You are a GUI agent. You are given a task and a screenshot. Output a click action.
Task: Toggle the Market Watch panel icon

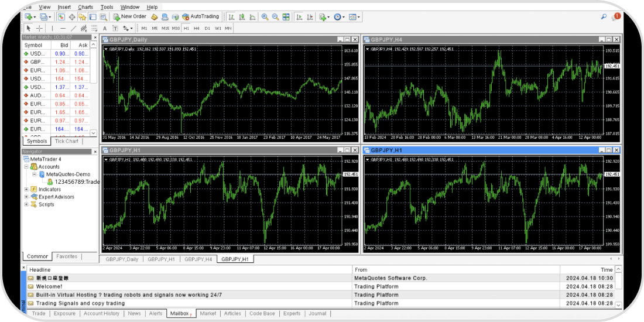61,17
